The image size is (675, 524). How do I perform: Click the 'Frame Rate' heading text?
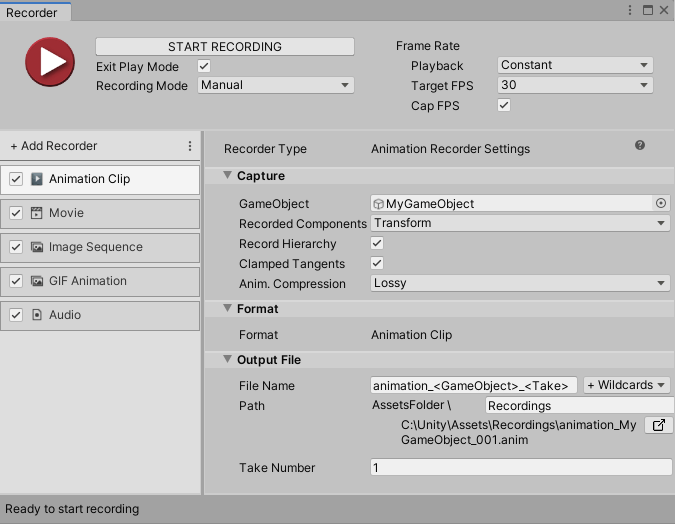[427, 46]
